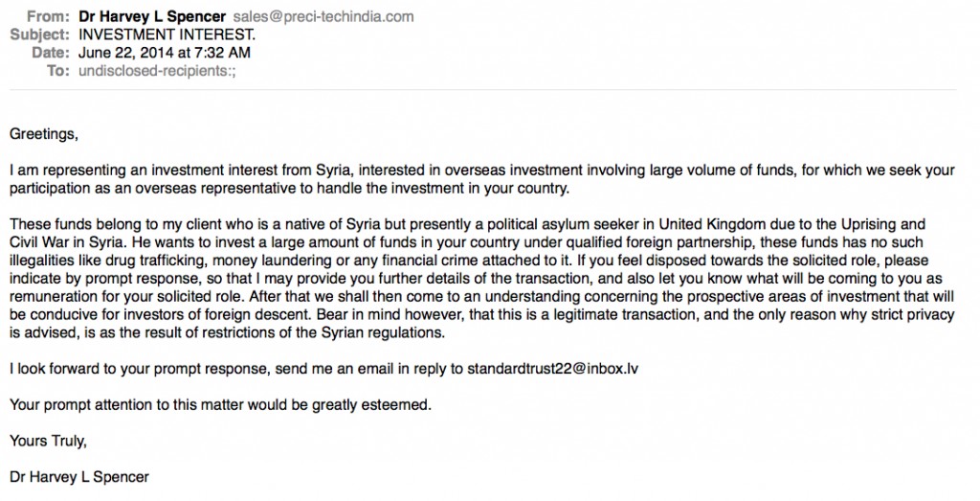This screenshot has height=501, width=980.
Task: Select the undisclosed-recipients field
Action: coord(158,71)
